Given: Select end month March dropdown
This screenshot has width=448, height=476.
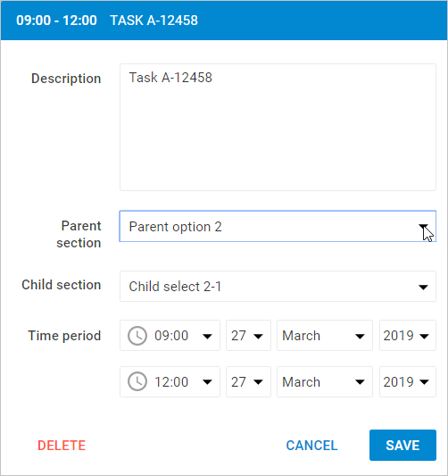Looking at the screenshot, I should (325, 381).
